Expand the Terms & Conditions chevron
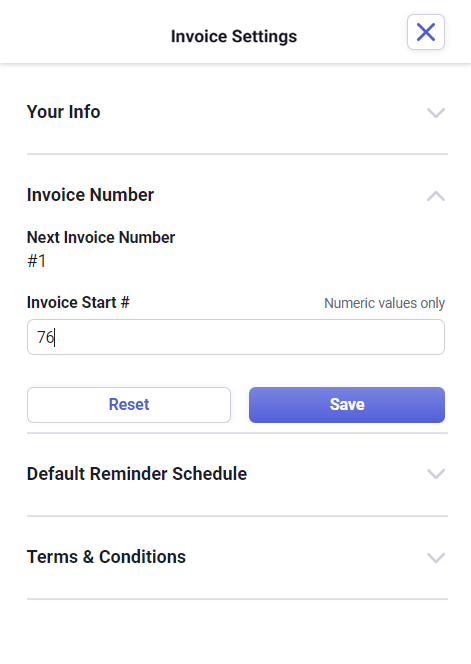This screenshot has width=471, height=664. 436,557
